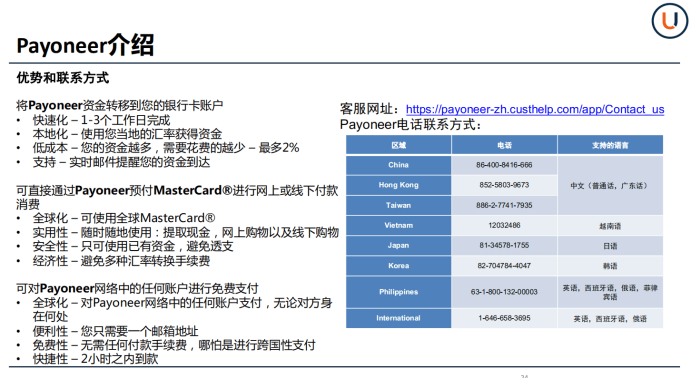
Task: Click the Japan region cell
Action: click(399, 245)
